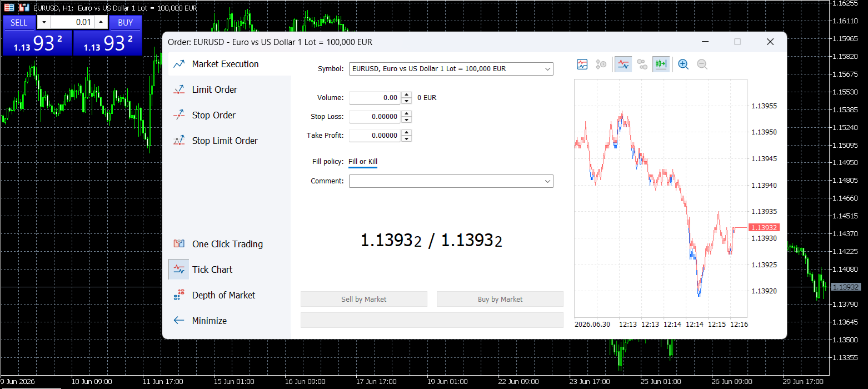The height and width of the screenshot is (389, 868).
Task: Toggle the Tick Chart sidebar item
Action: point(230,270)
